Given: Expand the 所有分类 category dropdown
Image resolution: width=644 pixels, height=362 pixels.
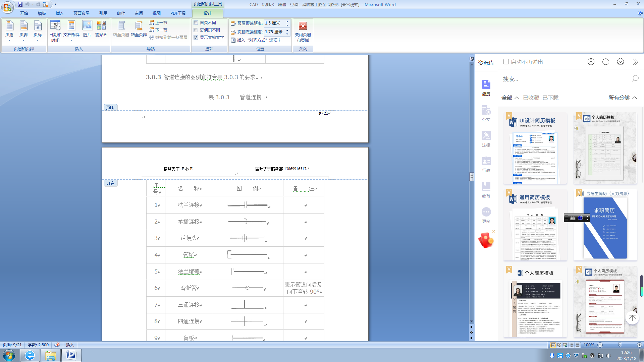Looking at the screenshot, I should click(x=623, y=98).
